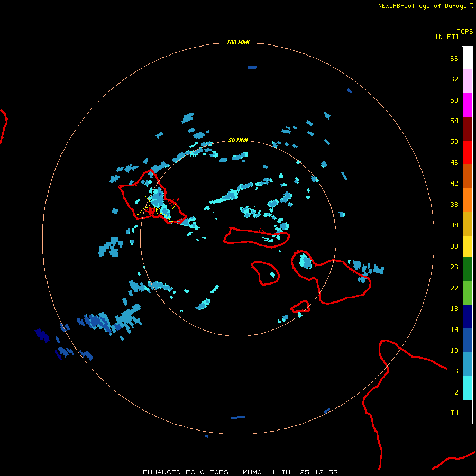Click the yellow 34 kft legend swatch
The height and width of the screenshot is (476, 476).
coord(467,247)
